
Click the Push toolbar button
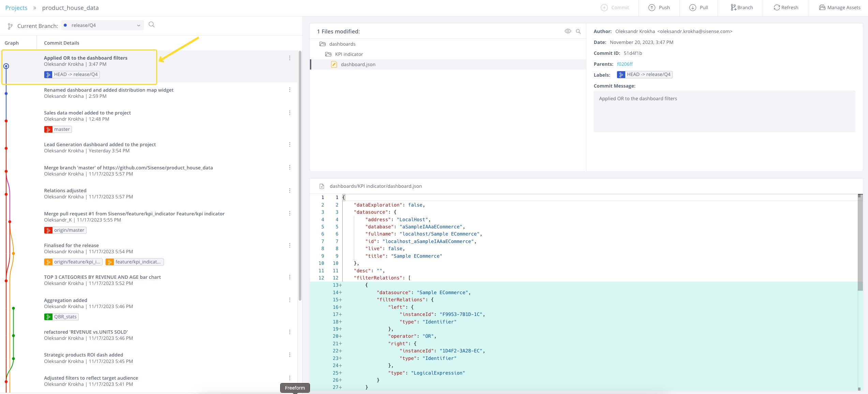click(659, 7)
